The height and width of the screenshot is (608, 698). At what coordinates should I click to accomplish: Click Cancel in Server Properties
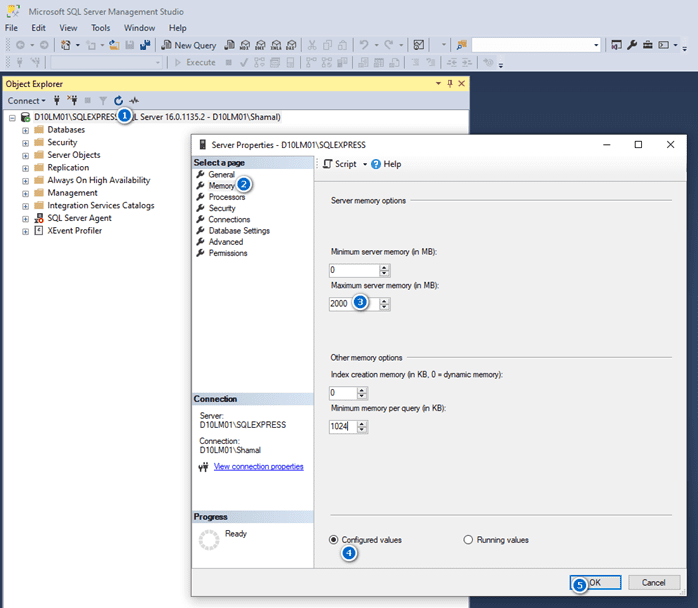coord(653,583)
